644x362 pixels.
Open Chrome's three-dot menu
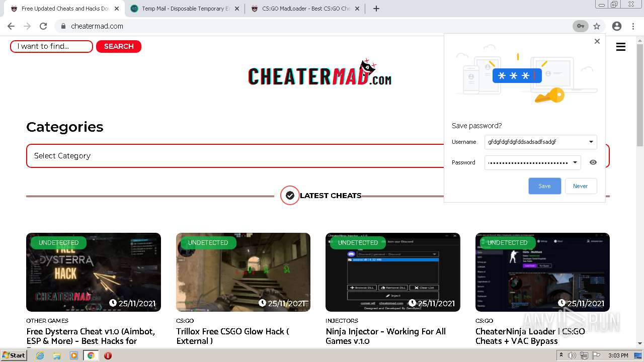click(633, 26)
